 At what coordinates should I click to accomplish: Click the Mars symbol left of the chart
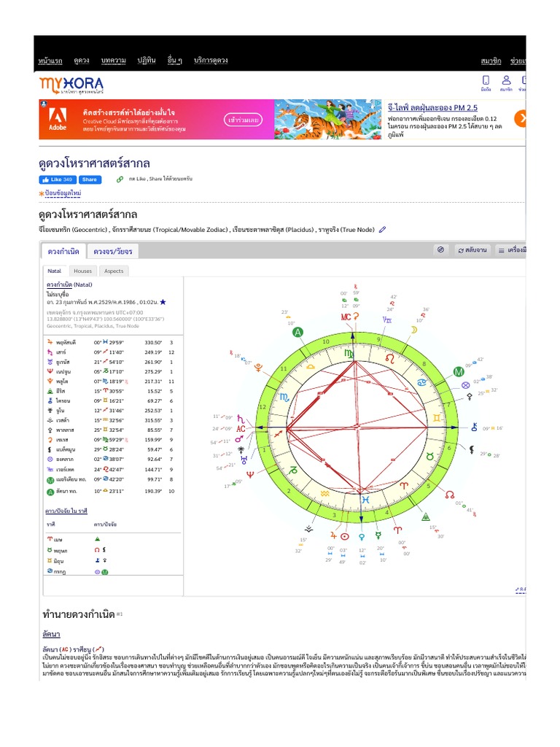[x=239, y=438]
